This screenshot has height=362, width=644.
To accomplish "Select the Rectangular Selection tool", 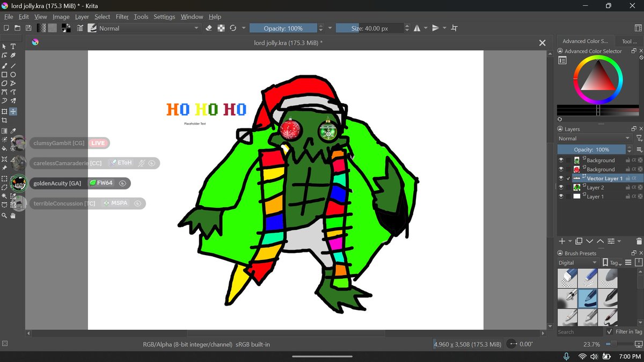I will coord(4,178).
